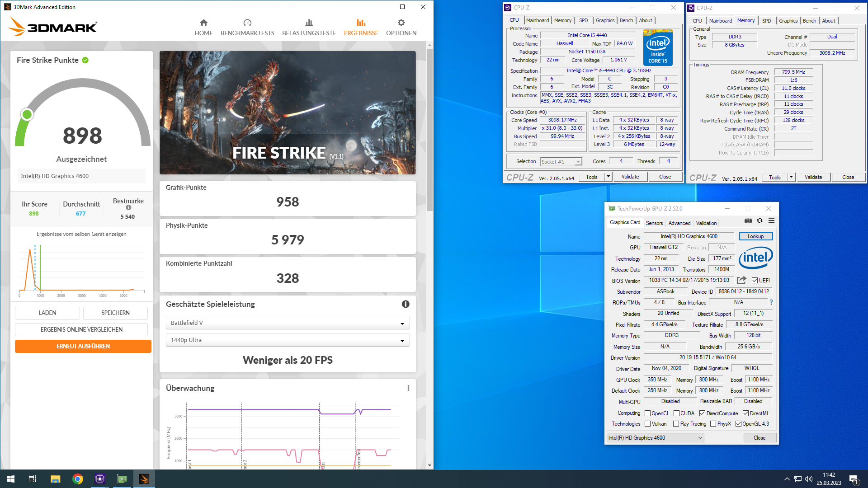Click the green verified check next to Fire Strike Punkte
This screenshot has height=488, width=868.
pyautogui.click(x=85, y=60)
